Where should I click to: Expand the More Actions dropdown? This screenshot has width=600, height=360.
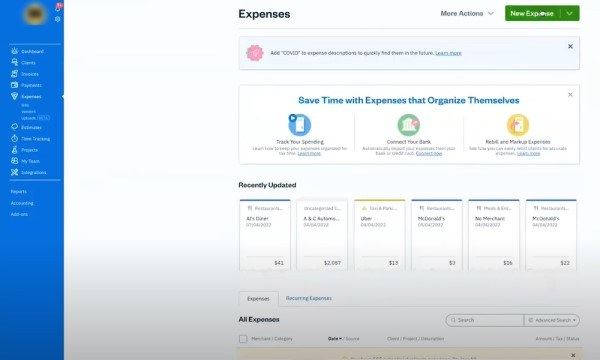point(467,13)
